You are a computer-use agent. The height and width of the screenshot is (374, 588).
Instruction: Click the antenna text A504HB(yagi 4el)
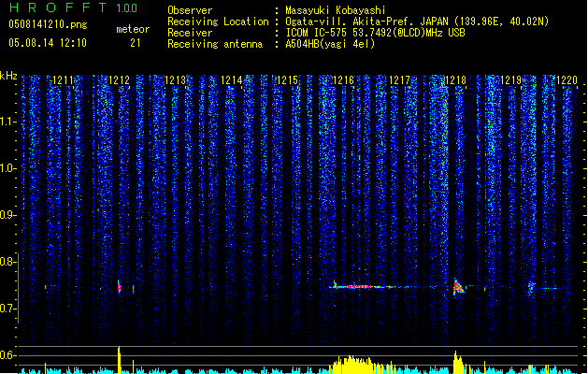tap(330, 44)
